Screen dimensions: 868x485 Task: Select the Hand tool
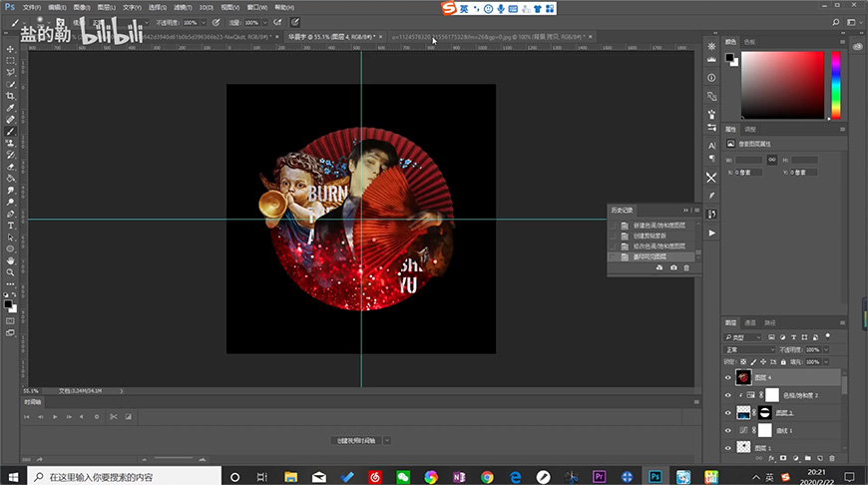click(x=10, y=260)
